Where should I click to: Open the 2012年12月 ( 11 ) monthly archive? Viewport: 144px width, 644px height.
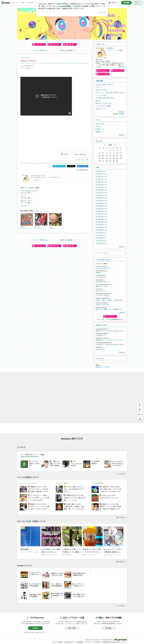pos(101,244)
